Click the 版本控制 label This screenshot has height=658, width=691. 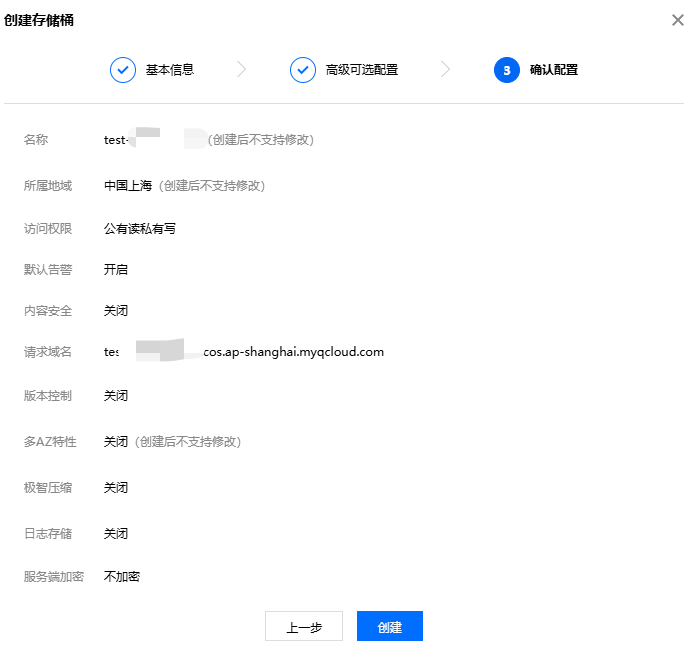coord(48,395)
